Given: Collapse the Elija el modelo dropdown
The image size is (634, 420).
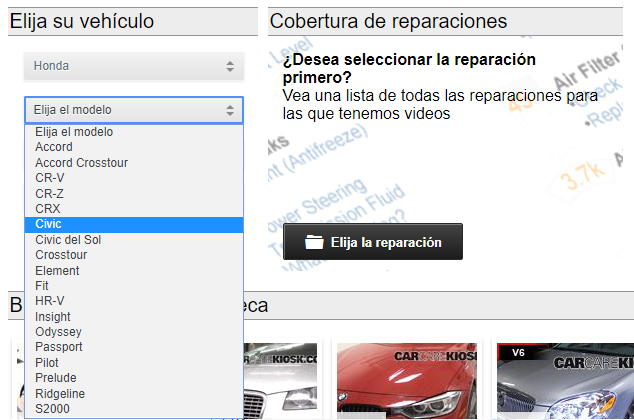Looking at the screenshot, I should point(134,110).
